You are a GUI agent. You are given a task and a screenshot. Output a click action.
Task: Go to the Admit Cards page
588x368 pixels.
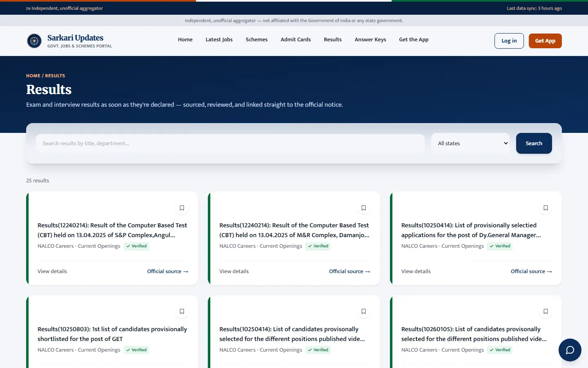click(296, 40)
